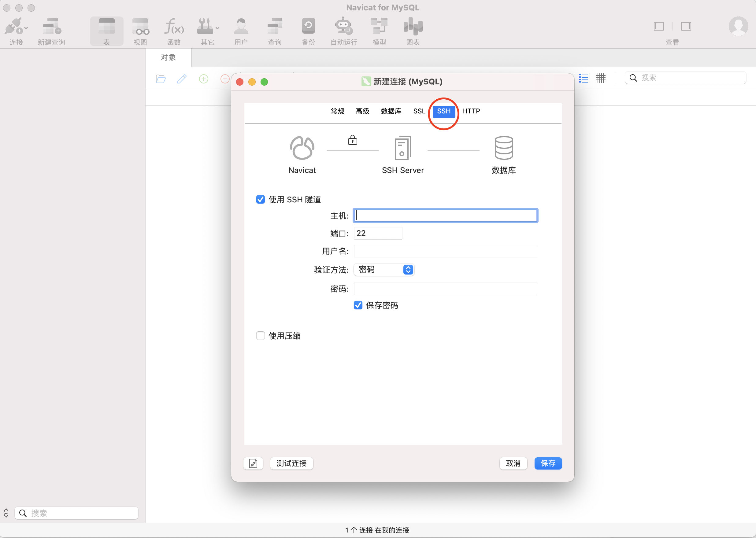Click the Test Connection (测试连接) button
The width and height of the screenshot is (756, 538).
coord(291,463)
